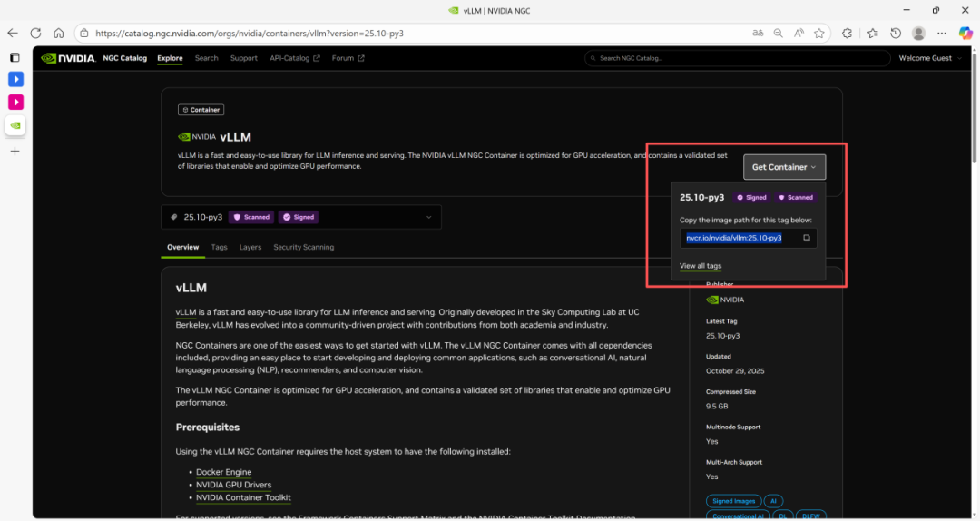Click the Signed badge in the popup

(x=751, y=197)
